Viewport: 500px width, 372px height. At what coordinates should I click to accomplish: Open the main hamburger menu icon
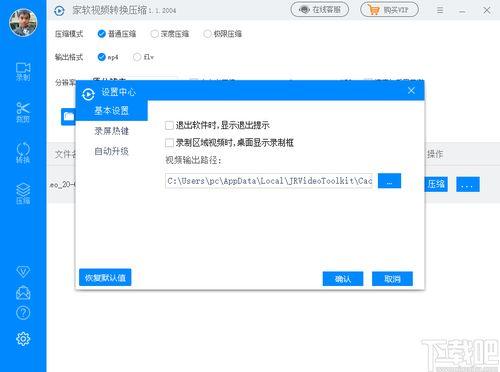click(x=440, y=10)
